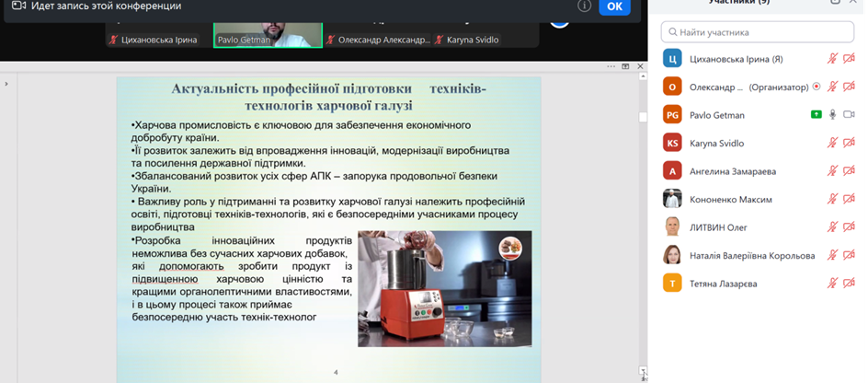Click the recording indicator next to Организатор
This screenshot has height=383, width=868.
tap(816, 87)
